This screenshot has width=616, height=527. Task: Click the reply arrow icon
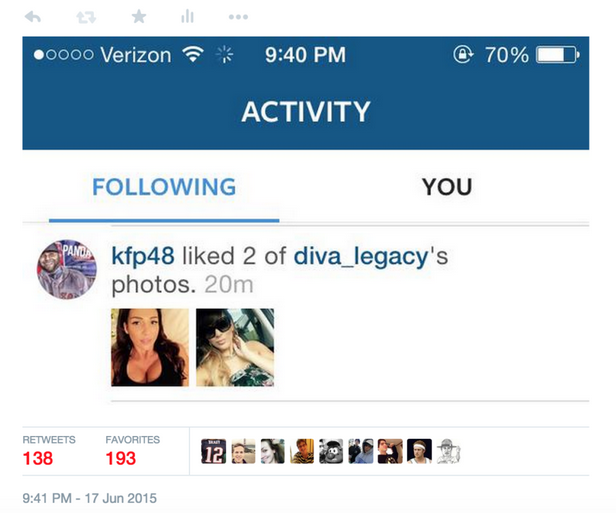tap(33, 17)
